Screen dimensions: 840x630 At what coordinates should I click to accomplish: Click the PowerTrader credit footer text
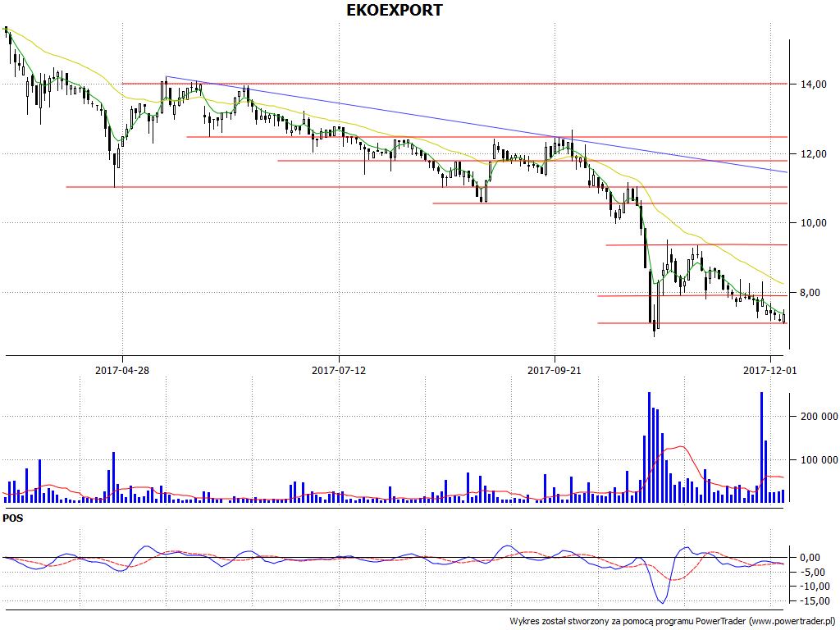coord(674,621)
